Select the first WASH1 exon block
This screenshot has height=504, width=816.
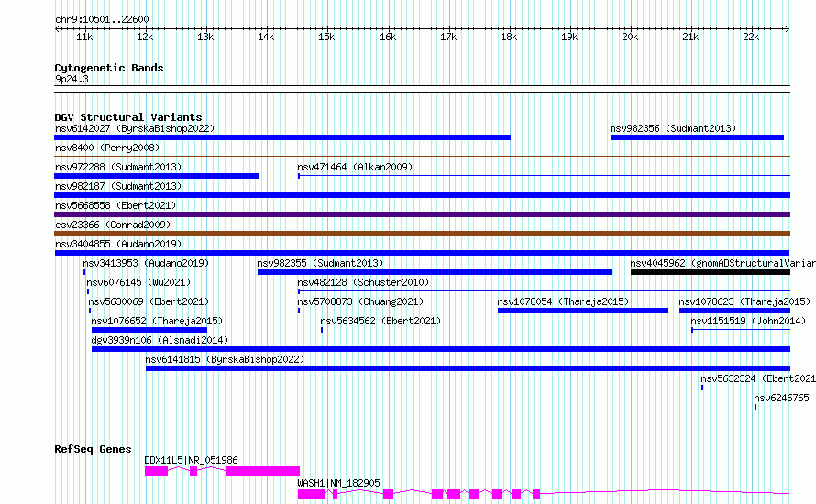[312, 494]
